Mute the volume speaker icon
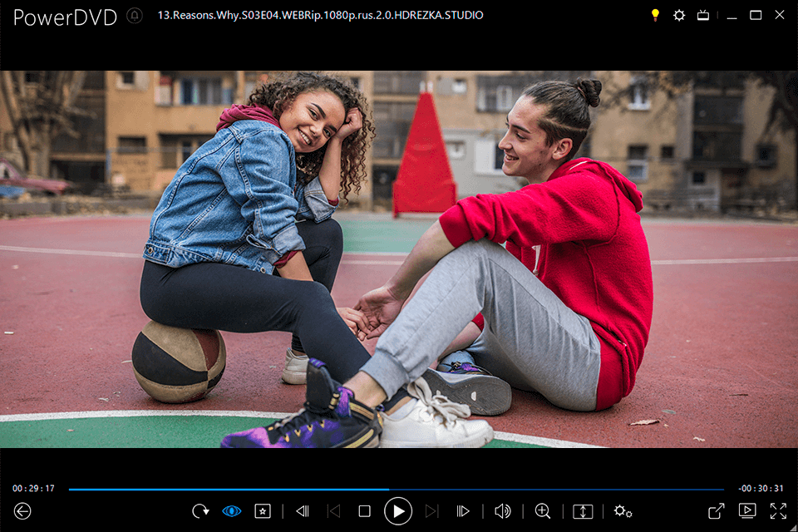This screenshot has width=798, height=532. click(503, 511)
